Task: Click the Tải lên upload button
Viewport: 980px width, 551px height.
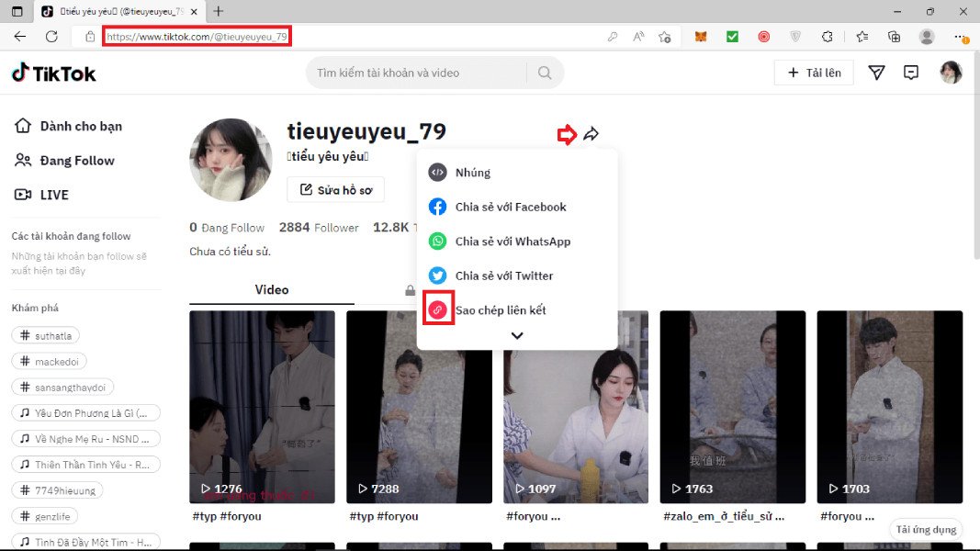Action: [x=813, y=72]
